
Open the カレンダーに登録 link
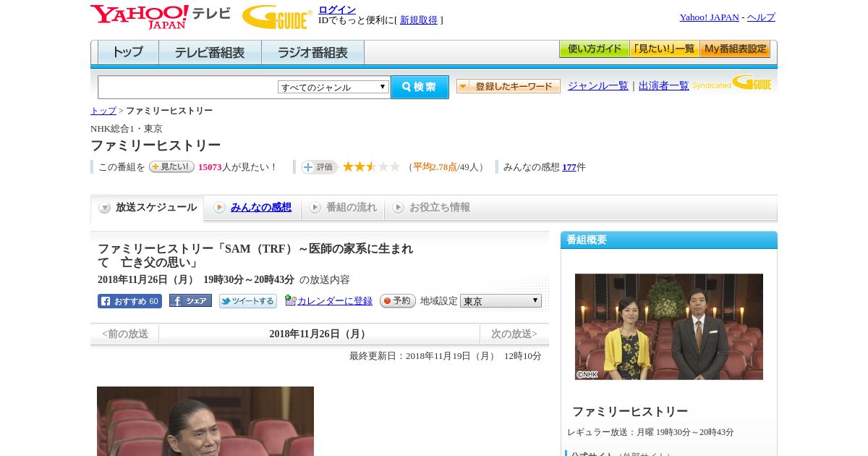[335, 300]
